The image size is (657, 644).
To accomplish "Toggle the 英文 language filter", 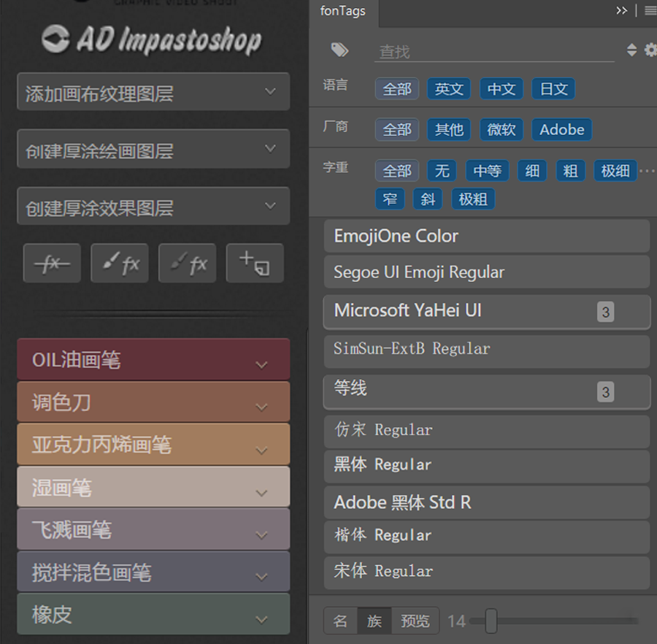I will click(x=449, y=89).
